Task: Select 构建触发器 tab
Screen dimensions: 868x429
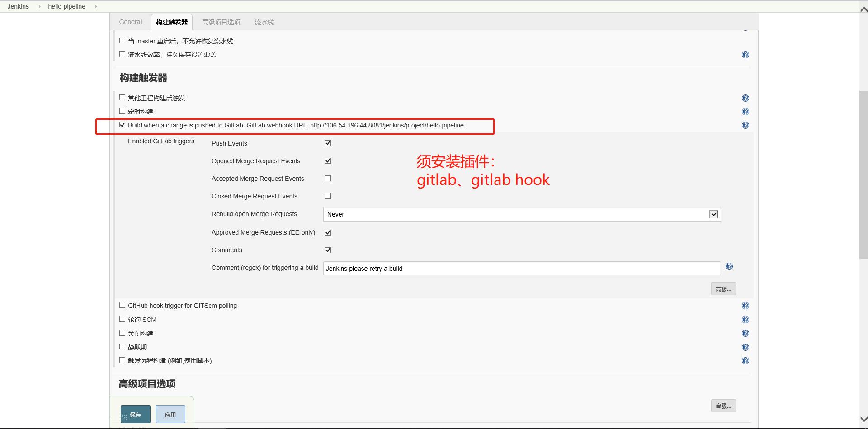Action: [172, 22]
